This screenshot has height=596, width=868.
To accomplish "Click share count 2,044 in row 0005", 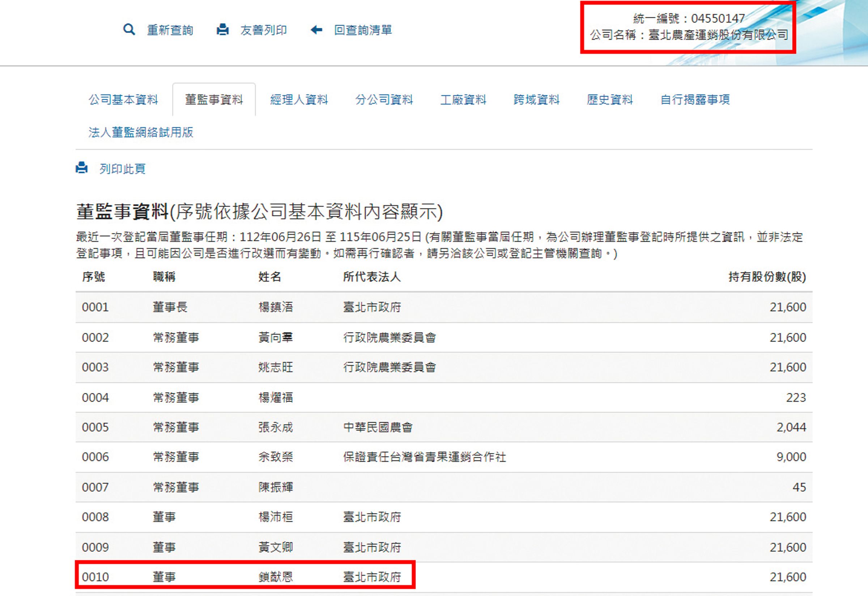I will [791, 427].
